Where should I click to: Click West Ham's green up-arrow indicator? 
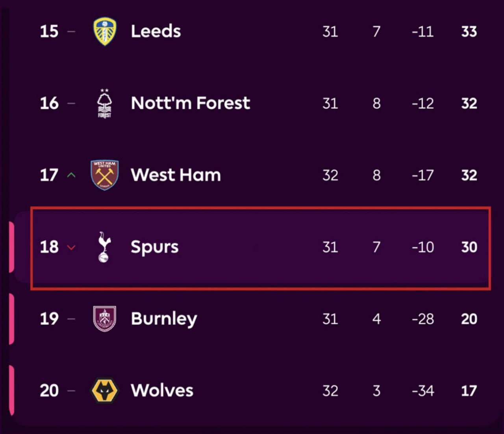(71, 175)
